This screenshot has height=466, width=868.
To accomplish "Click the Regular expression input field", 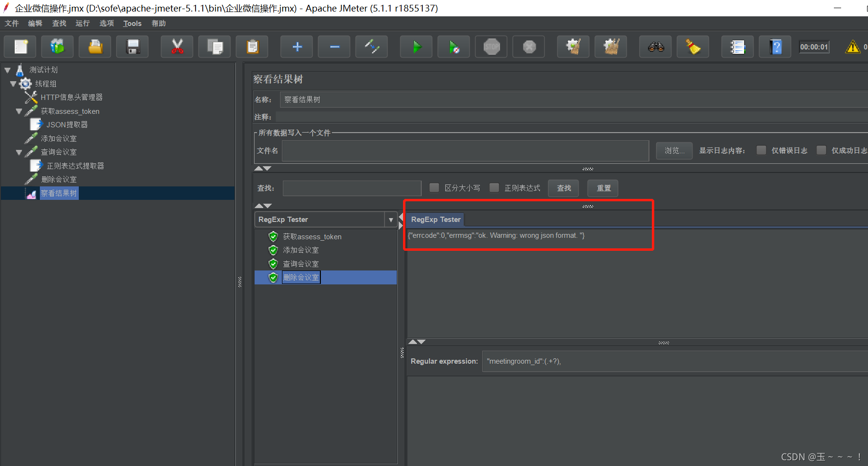I will tap(674, 361).
